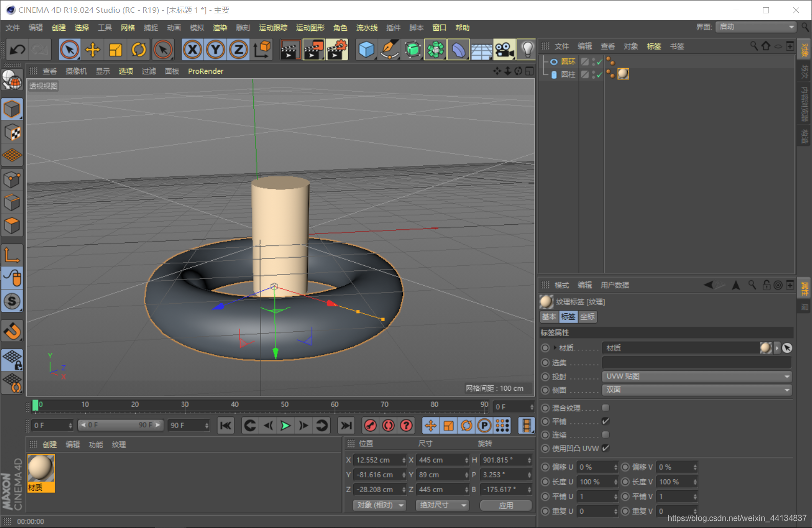812x528 pixels.
Task: Toggle the 使用凹凸 UVW checkbox
Action: 606,448
